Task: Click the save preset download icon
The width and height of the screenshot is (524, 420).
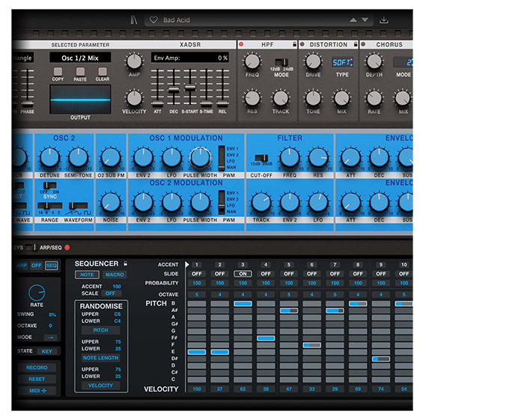Action: [384, 20]
